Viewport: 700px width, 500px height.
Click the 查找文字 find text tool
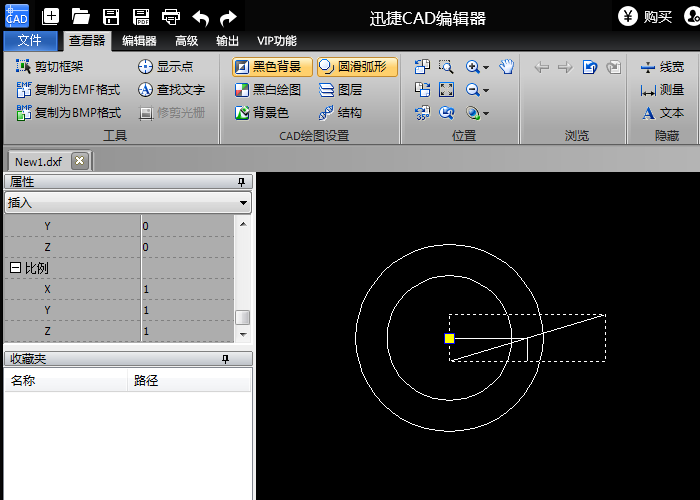tap(171, 90)
